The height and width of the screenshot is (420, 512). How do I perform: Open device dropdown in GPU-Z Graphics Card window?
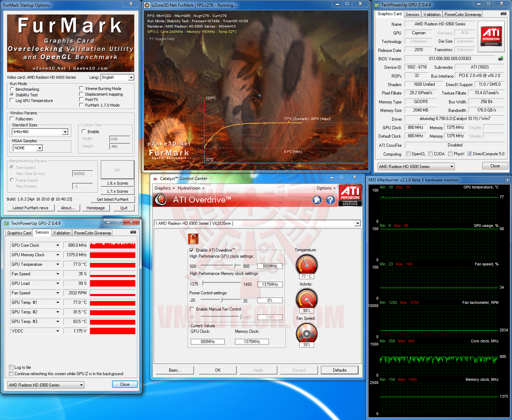(x=416, y=167)
